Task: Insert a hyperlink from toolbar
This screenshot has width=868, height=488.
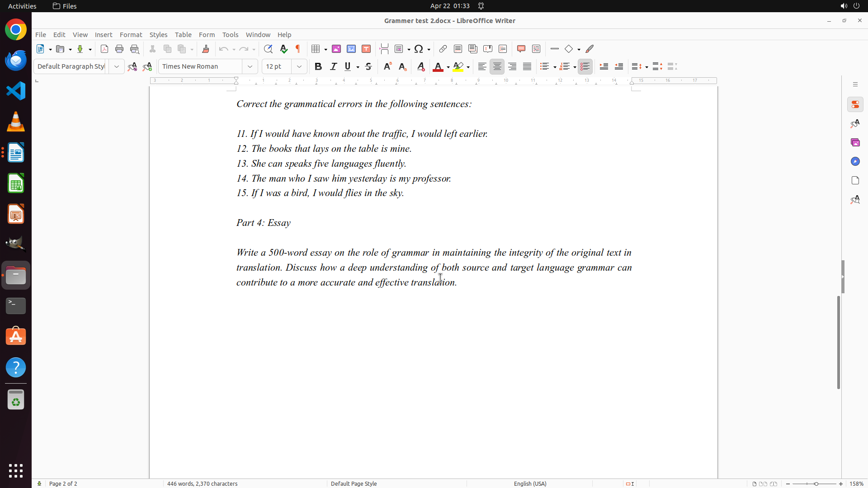Action: 443,49
